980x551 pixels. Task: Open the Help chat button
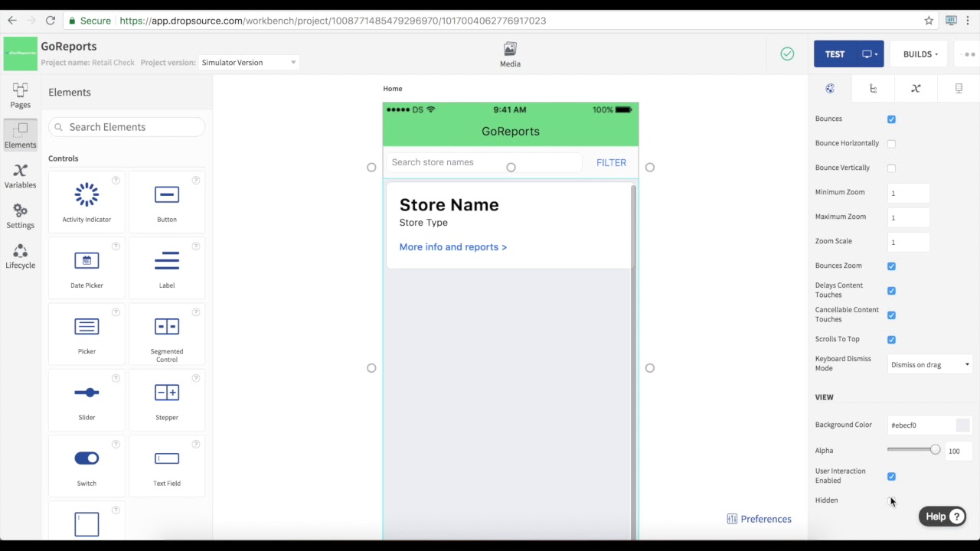pyautogui.click(x=942, y=517)
